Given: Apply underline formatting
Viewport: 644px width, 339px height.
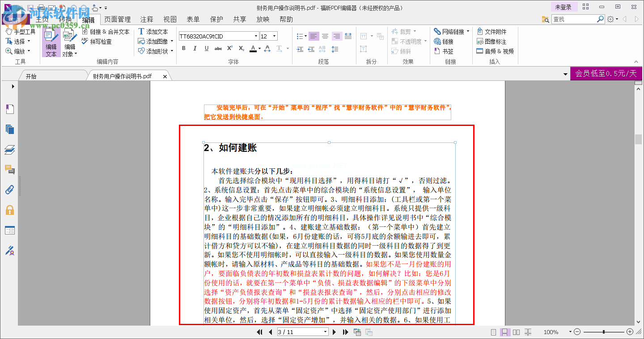Looking at the screenshot, I should tap(206, 48).
